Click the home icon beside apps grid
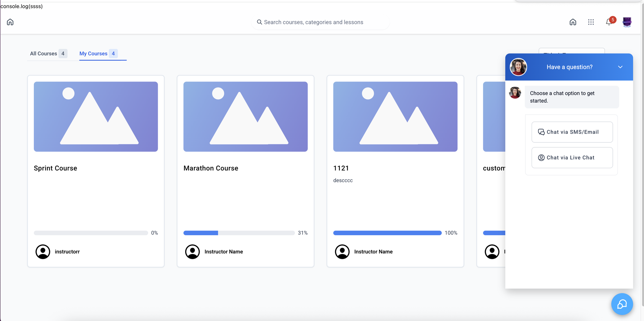 pyautogui.click(x=573, y=22)
